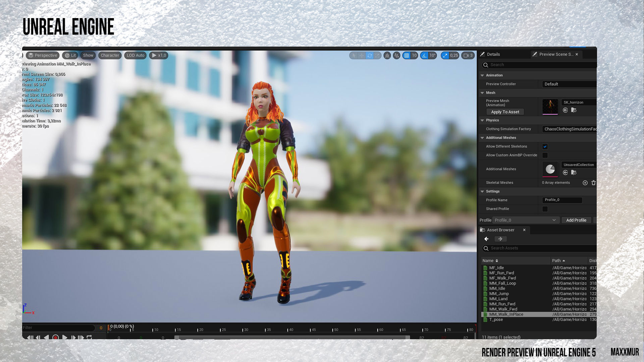Open the rotation snap 10° dropdown

coord(433,55)
